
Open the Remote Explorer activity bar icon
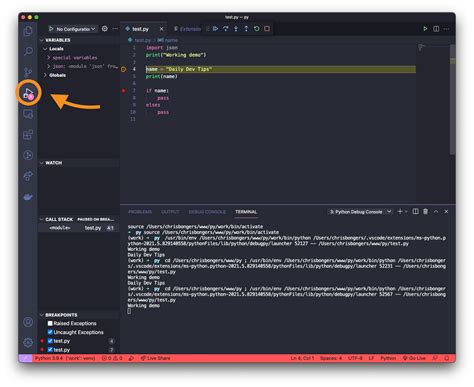coord(28,114)
